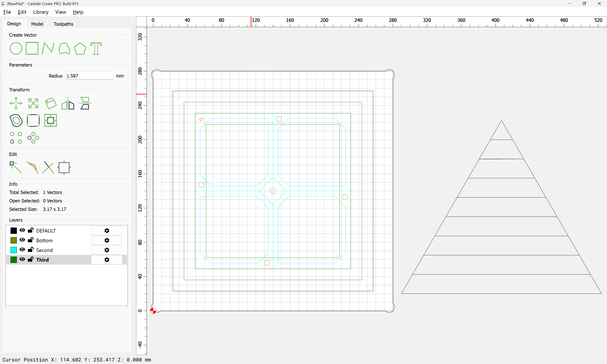Activate the Scale transform tool

coord(33,103)
